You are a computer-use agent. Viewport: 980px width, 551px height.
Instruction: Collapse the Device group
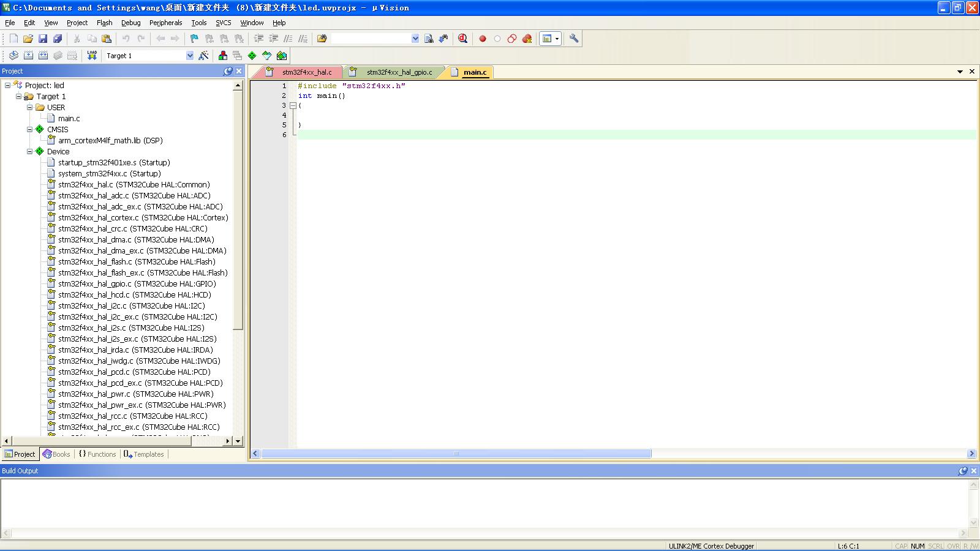point(29,151)
